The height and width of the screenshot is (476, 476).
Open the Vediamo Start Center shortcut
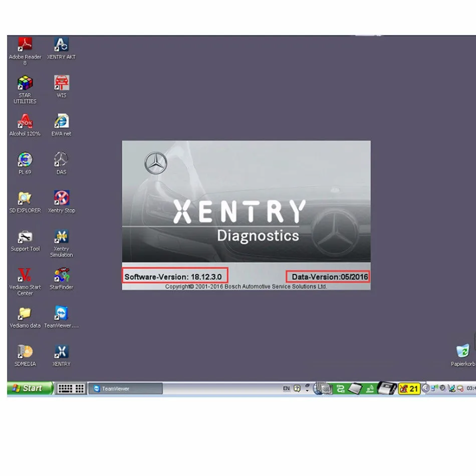25,282
